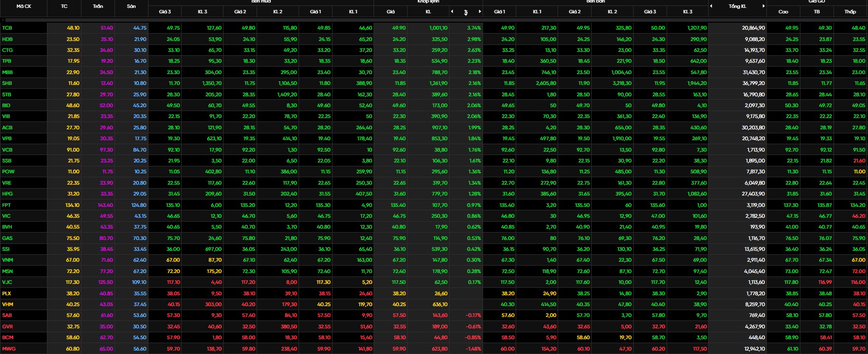Click the Thấp column header
Image resolution: width=868 pixels, height=354 pixels.
tap(850, 11)
